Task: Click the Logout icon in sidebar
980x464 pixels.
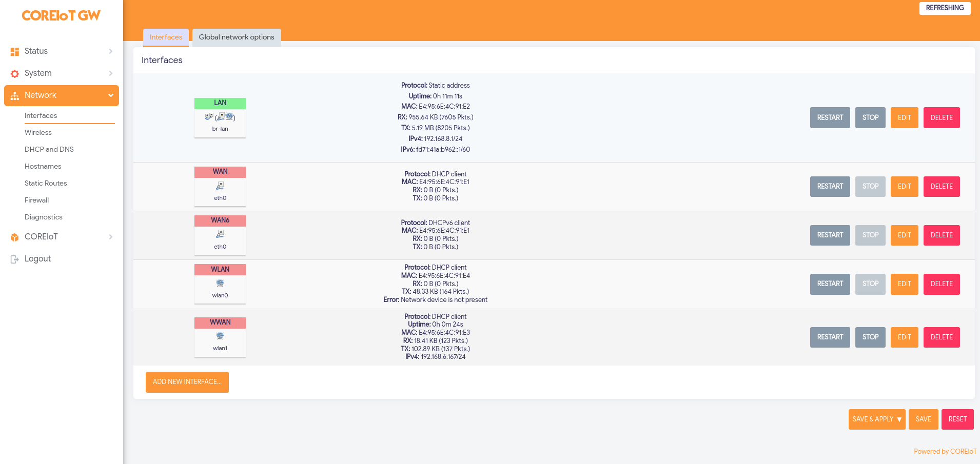Action: click(x=15, y=259)
